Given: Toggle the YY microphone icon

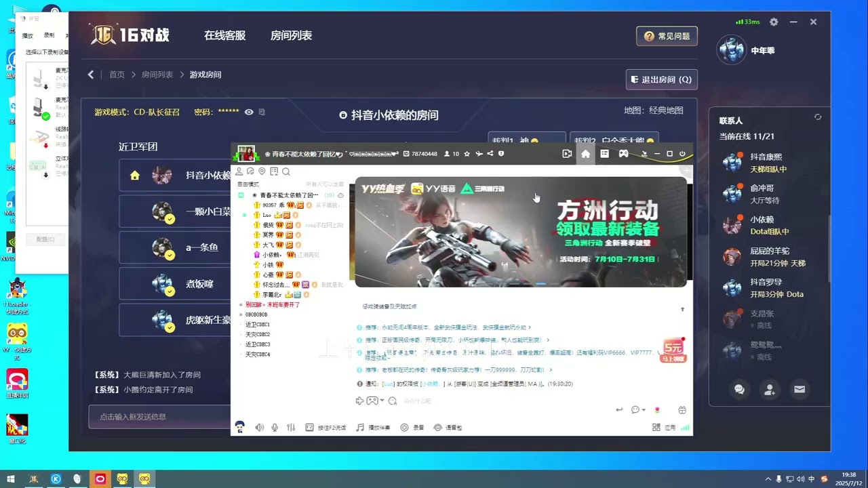Looking at the screenshot, I should 275,428.
